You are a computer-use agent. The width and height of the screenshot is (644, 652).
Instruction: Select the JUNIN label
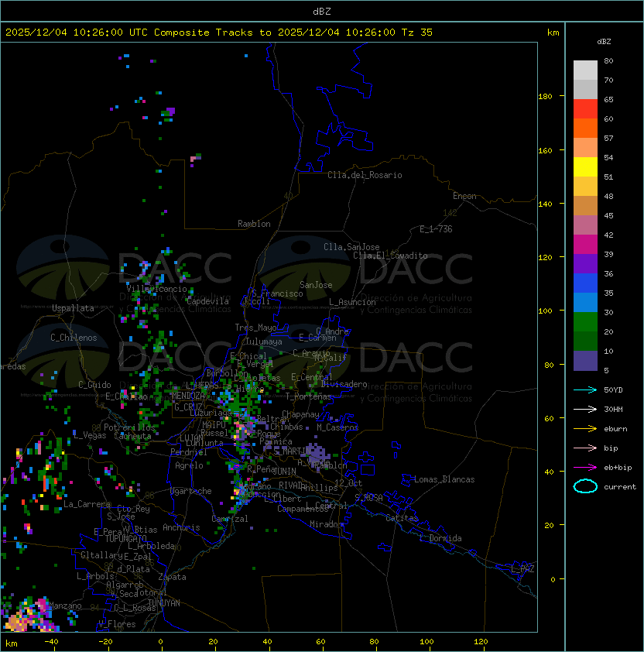(x=284, y=471)
